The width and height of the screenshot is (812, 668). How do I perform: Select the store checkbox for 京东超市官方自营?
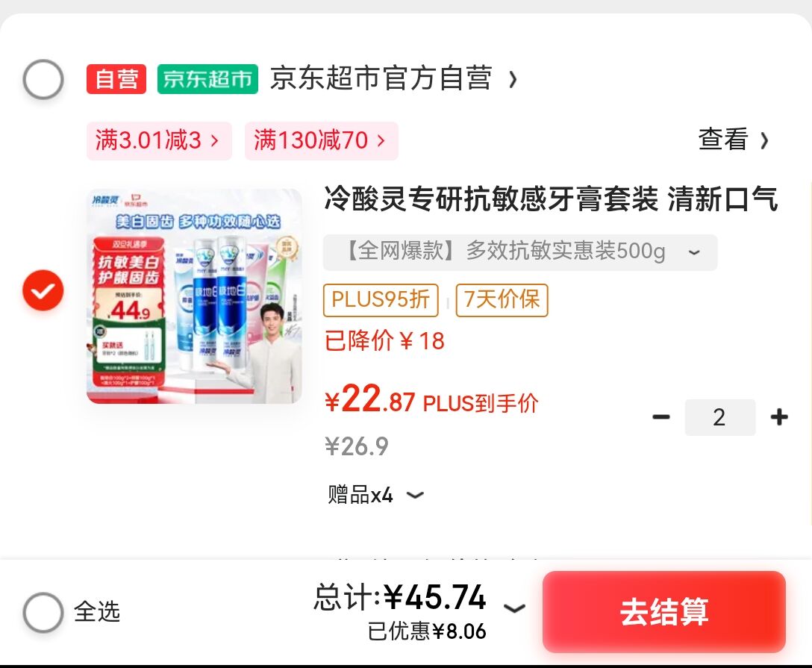coord(43,79)
